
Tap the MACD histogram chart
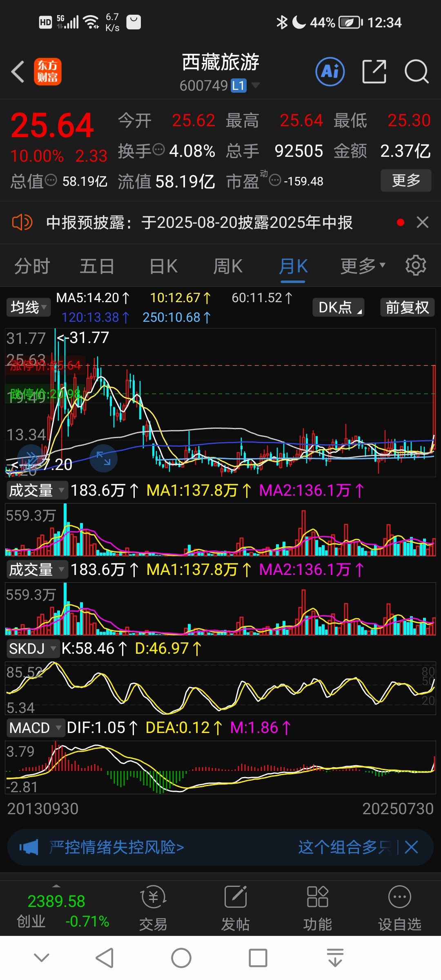(x=220, y=767)
